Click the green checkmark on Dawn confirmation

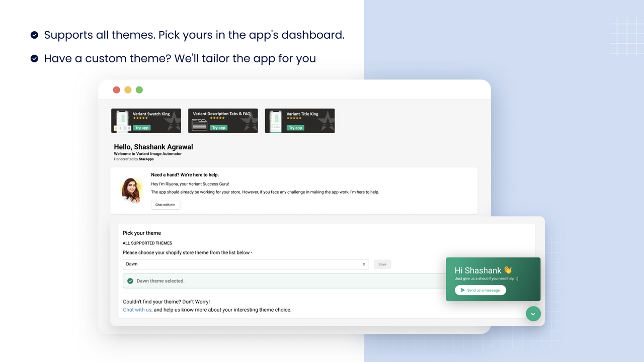(131, 281)
